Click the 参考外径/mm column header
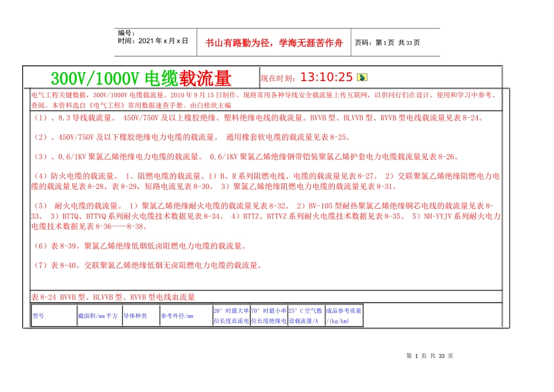 tap(186, 316)
